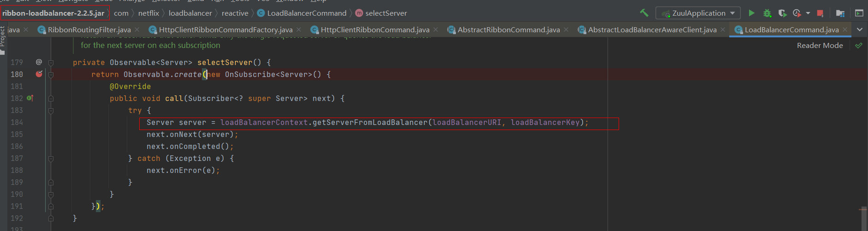Click line number 184 in the gutter
Screen dimensions: 868x231
pyautogui.click(x=17, y=122)
